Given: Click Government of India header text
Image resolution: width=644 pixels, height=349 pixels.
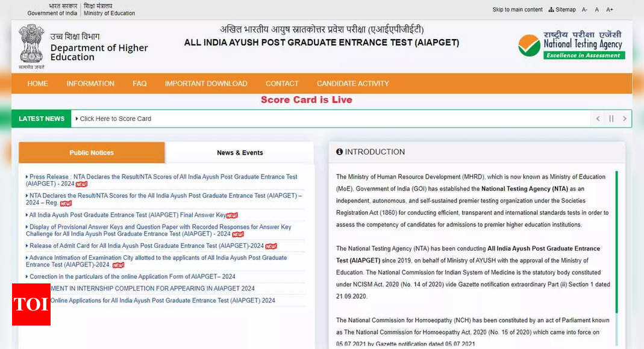Looking at the screenshot, I should 52,13.
